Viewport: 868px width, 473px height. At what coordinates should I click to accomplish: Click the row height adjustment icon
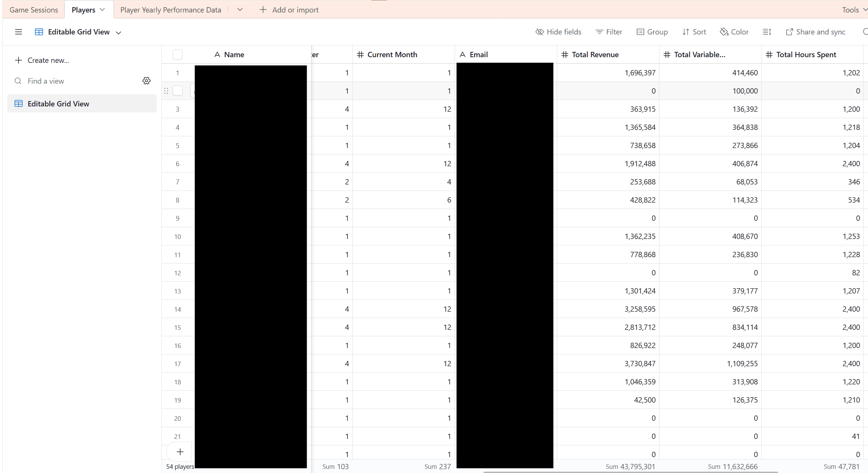[x=767, y=32]
